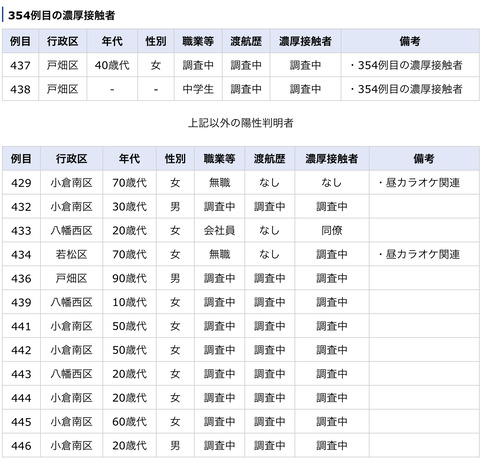Click '職業等' header in the lower table
This screenshot has height=461, width=480.
click(219, 159)
